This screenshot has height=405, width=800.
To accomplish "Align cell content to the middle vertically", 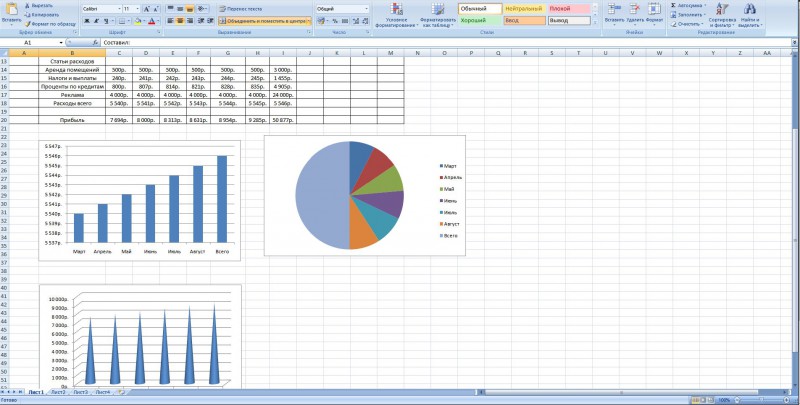I will (x=180, y=9).
